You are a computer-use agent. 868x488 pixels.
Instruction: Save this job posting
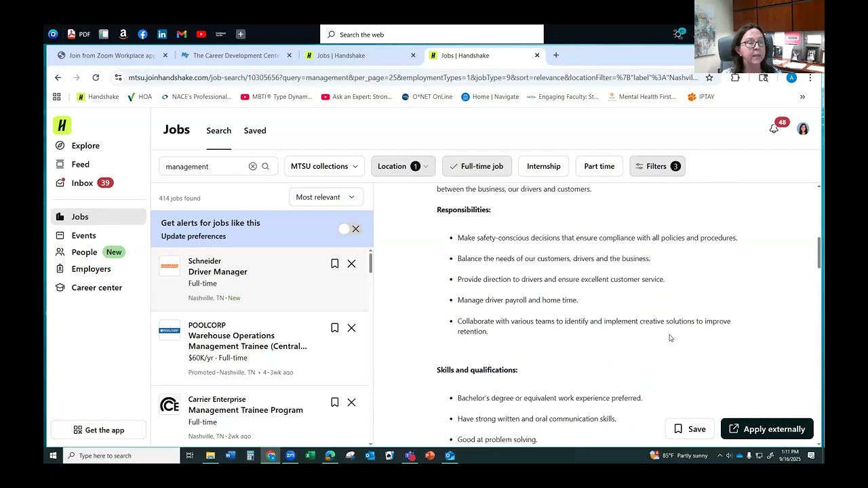(690, 429)
